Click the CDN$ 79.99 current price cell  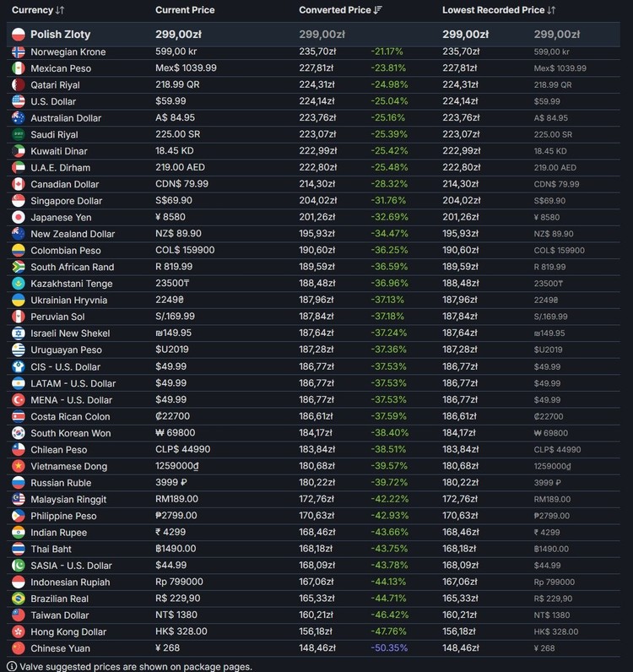coord(181,184)
